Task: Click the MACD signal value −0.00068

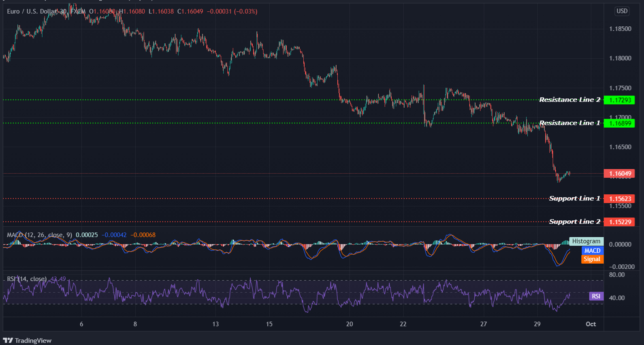Action: 143,235
